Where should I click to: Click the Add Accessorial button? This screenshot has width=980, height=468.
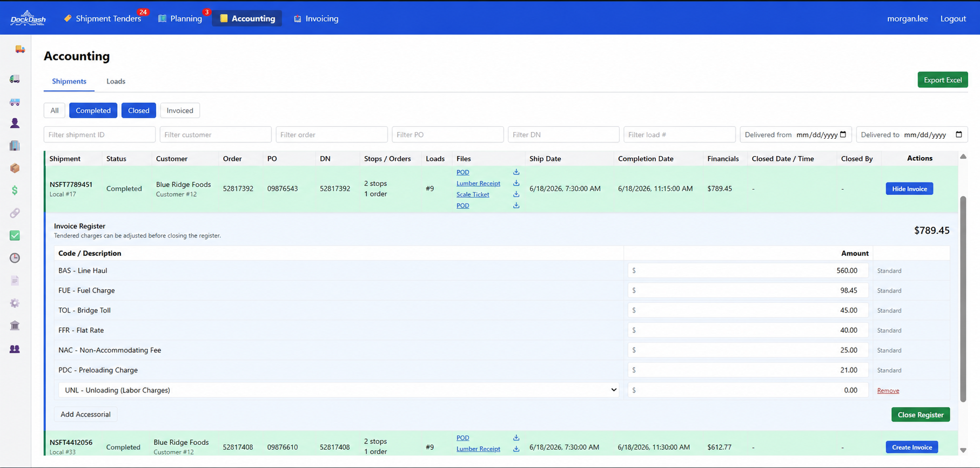(x=85, y=414)
